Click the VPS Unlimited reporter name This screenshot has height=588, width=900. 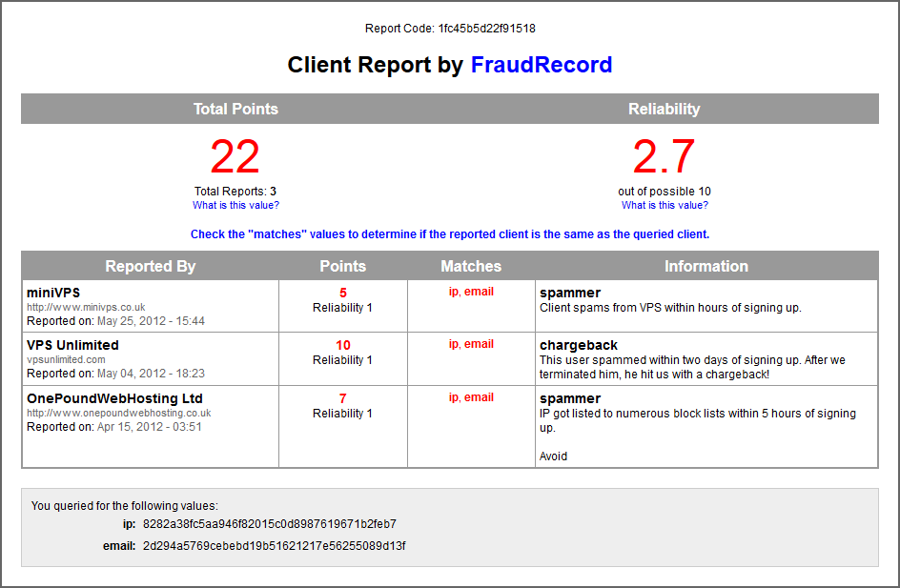72,345
